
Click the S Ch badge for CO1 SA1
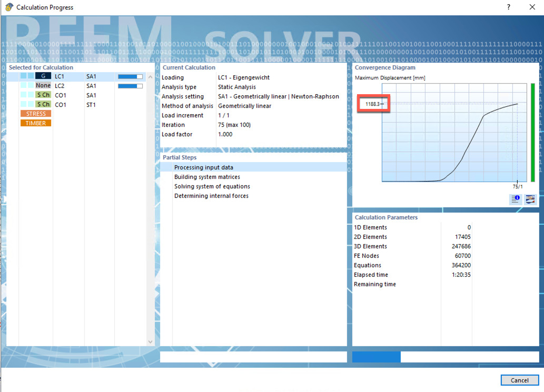(x=43, y=95)
